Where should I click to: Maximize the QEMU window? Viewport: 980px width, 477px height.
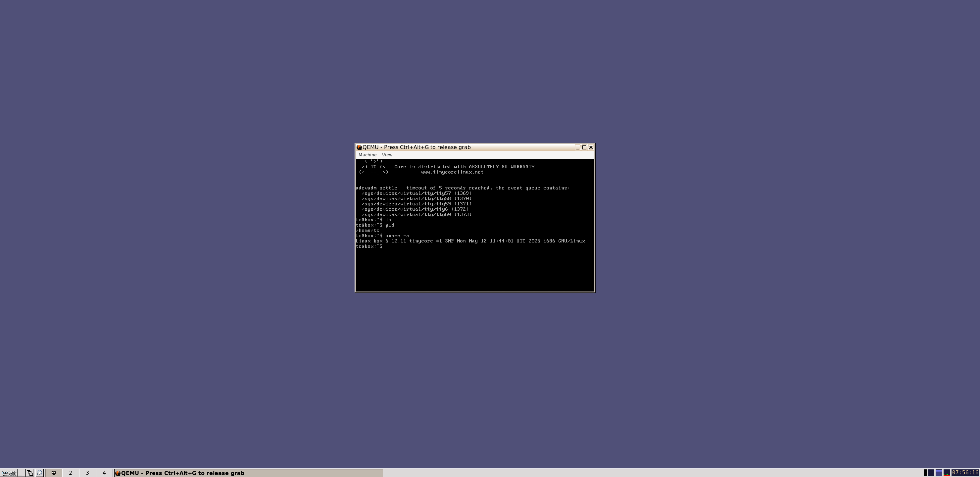point(584,147)
